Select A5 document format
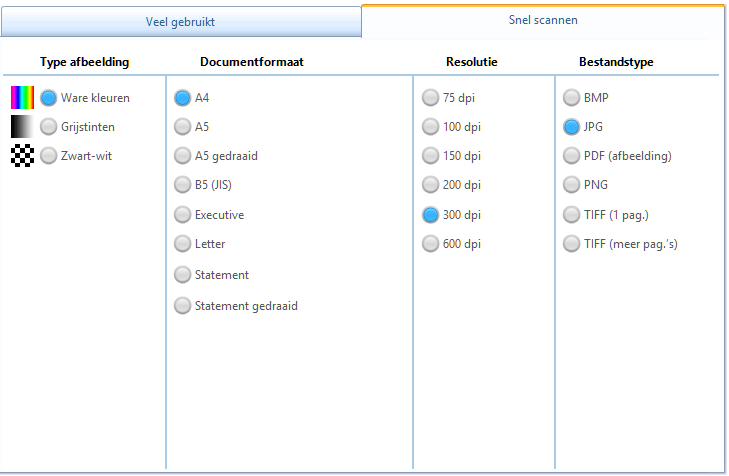Screen dimensions: 729x476 pyautogui.click(x=182, y=127)
